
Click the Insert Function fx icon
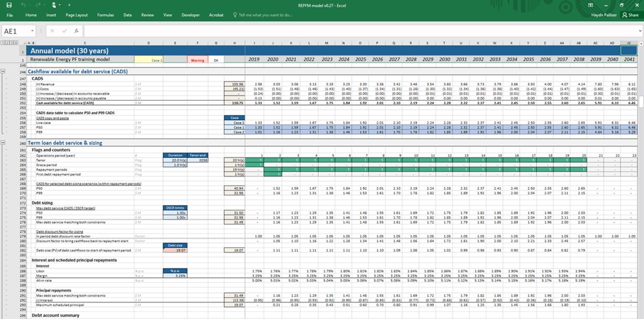tap(76, 31)
